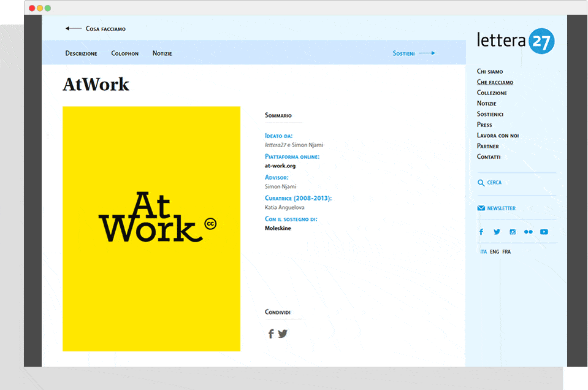The image size is (588, 390).
Task: Switch to the Colophon tab
Action: (125, 53)
